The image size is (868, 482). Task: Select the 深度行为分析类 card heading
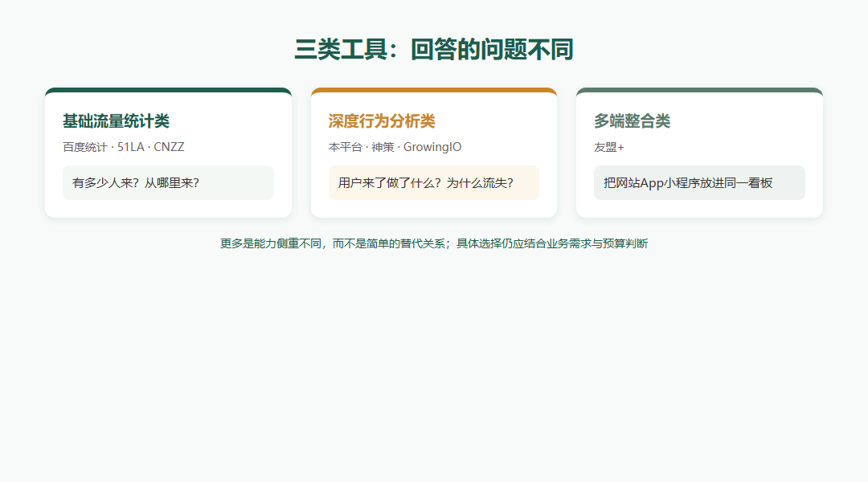pyautogui.click(x=382, y=121)
